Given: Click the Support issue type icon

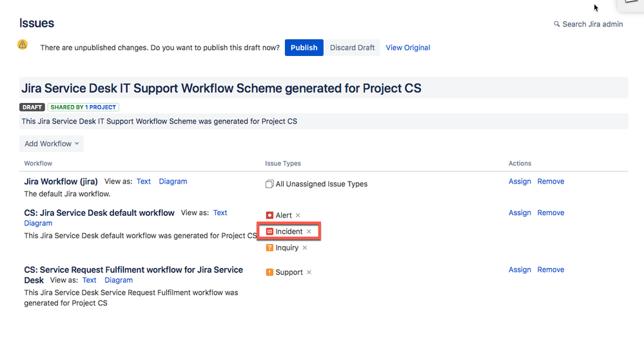Looking at the screenshot, I should [x=269, y=272].
